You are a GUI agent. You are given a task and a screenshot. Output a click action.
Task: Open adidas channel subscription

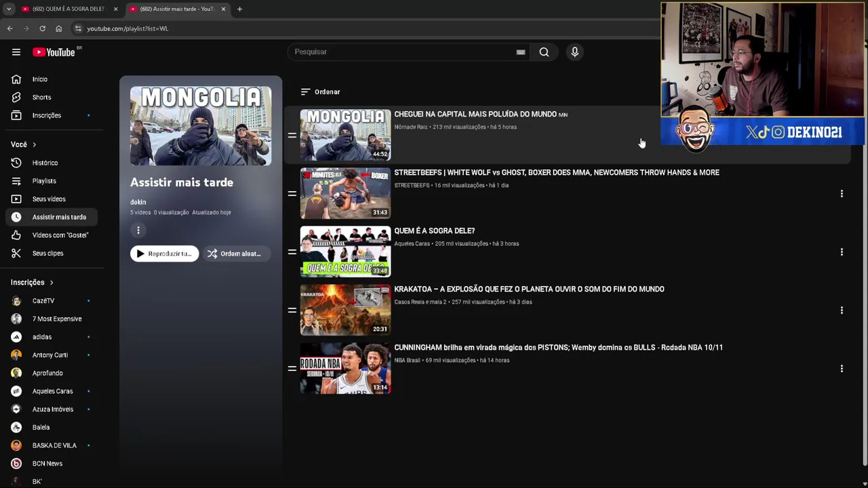(53, 337)
